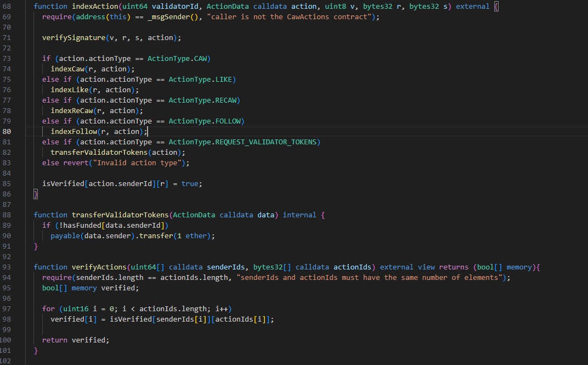
Task: Click the "caller is not the CawActions contract" string
Action: pos(289,17)
